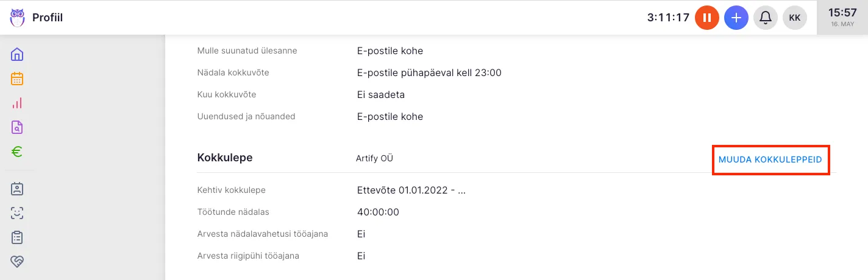Click the Muuda kokkuleppeid link
Image resolution: width=868 pixels, height=280 pixels.
pos(770,159)
